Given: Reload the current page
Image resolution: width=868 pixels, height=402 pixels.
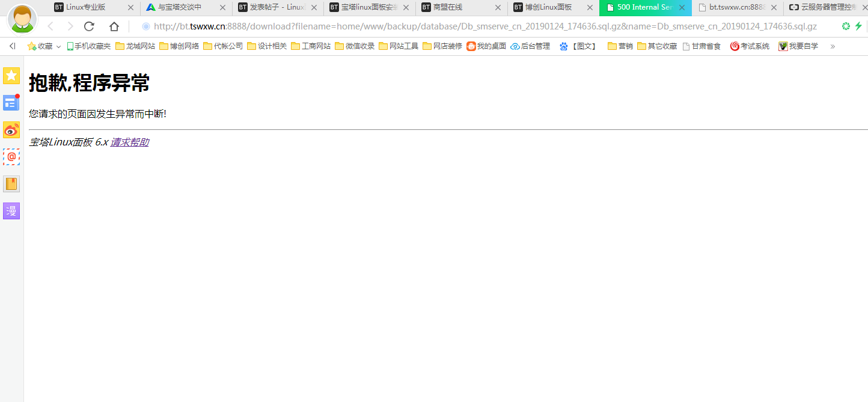Looking at the screenshot, I should tap(89, 26).
